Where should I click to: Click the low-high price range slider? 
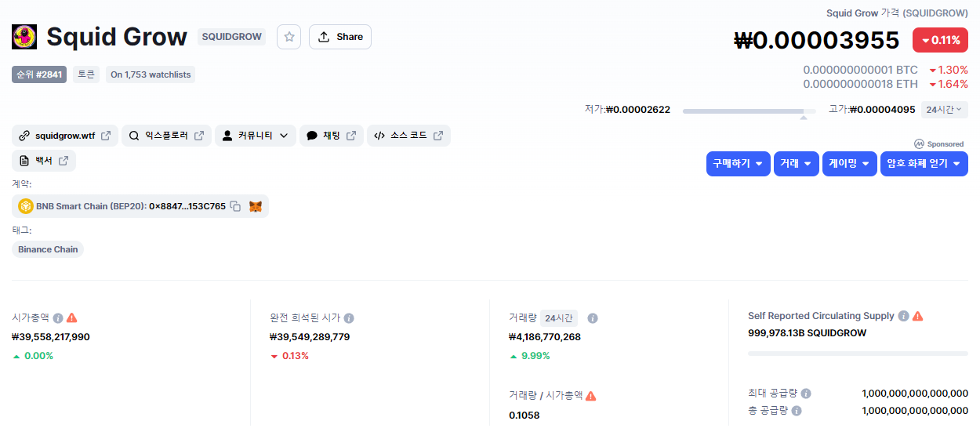coord(742,111)
